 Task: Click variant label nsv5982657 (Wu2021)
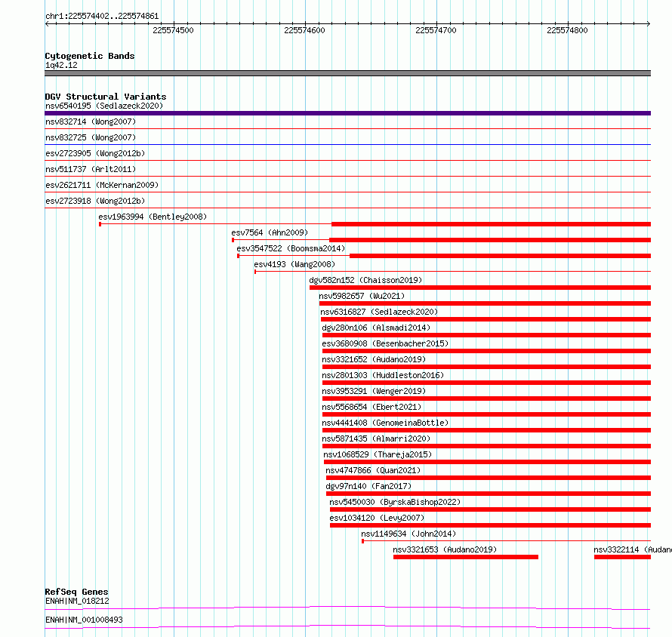point(362,296)
